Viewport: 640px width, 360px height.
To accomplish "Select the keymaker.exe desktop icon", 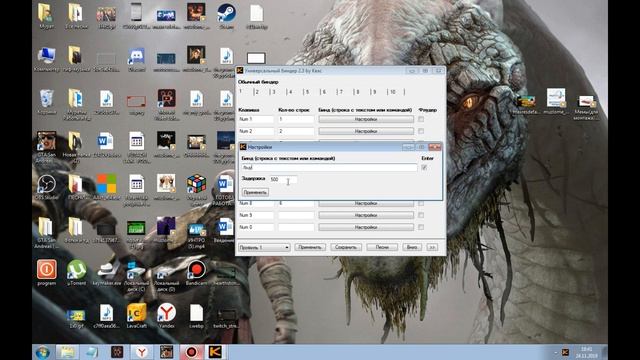I will (107, 272).
